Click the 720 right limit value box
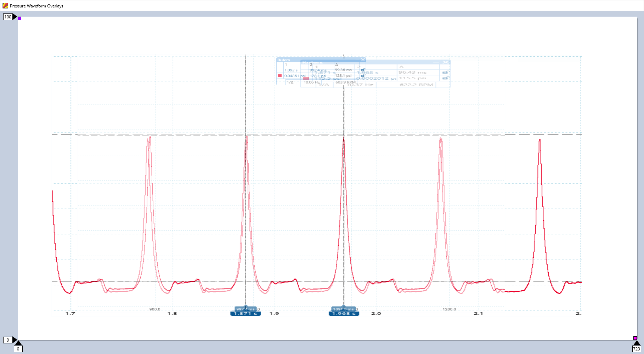Screen dimensions: 644x354 637,349
